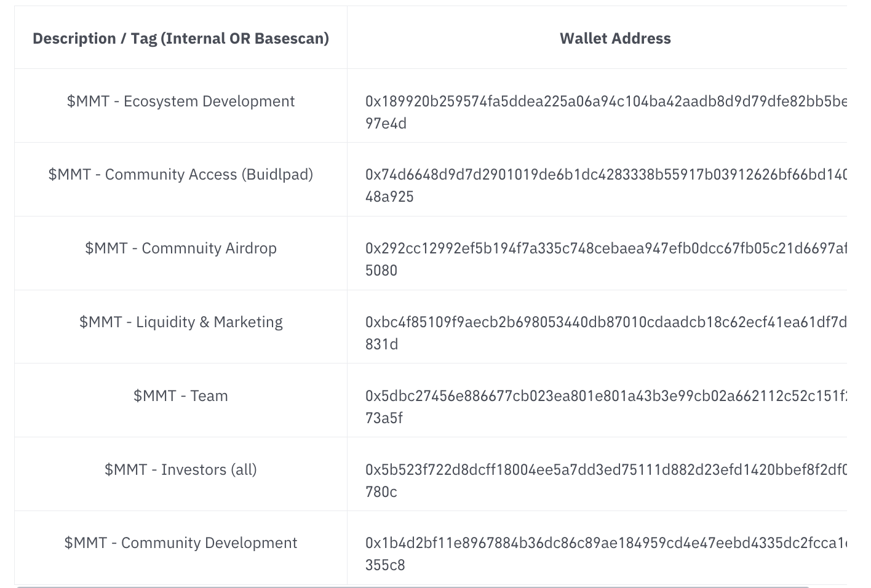
Task: Select the $MMT - Team cell
Action: click(181, 396)
